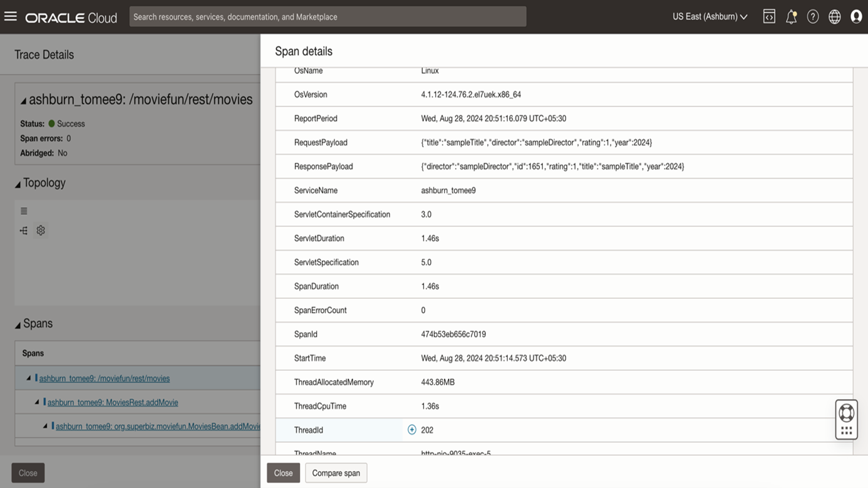Click the Compare span button
Screen dimensions: 868x488
[x=336, y=473]
